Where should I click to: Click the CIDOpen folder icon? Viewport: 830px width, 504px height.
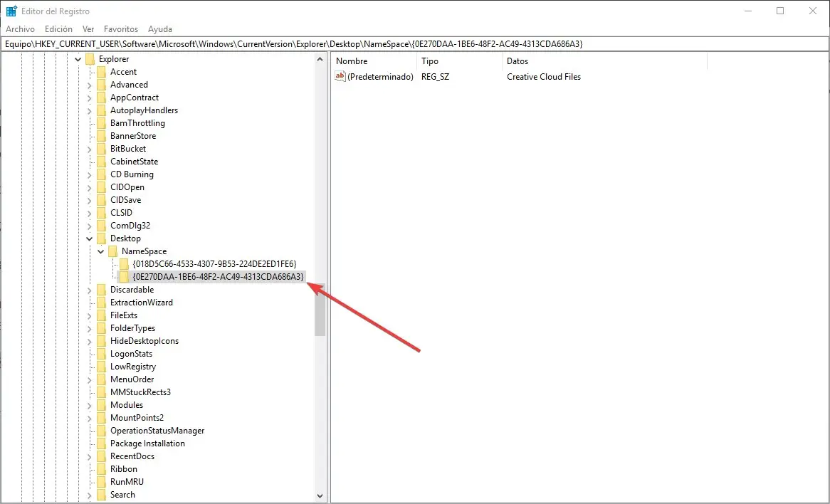click(x=102, y=187)
